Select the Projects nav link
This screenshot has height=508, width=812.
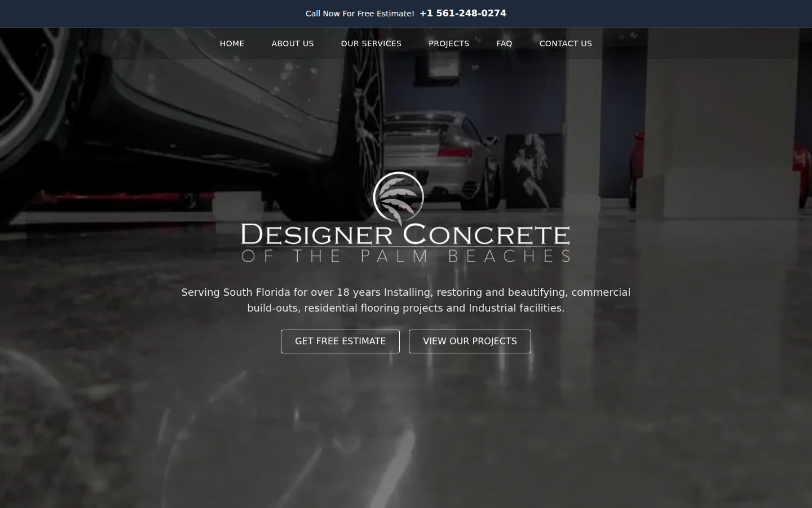pyautogui.click(x=449, y=43)
